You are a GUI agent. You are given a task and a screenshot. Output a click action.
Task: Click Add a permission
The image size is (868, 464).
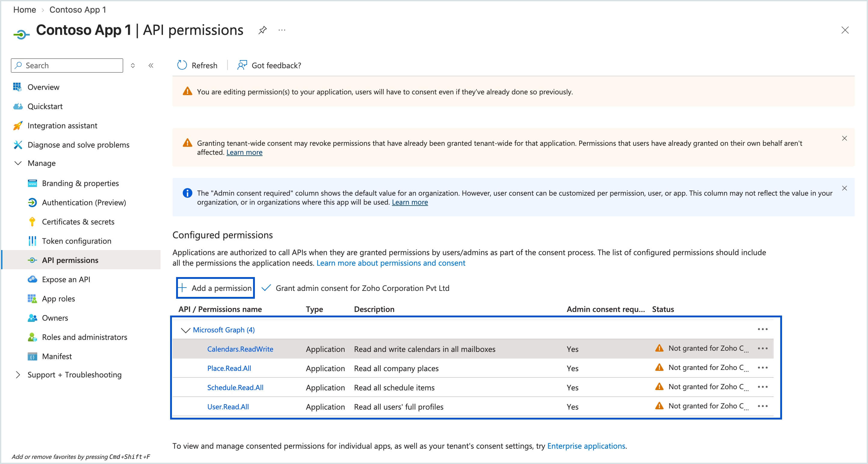click(215, 288)
